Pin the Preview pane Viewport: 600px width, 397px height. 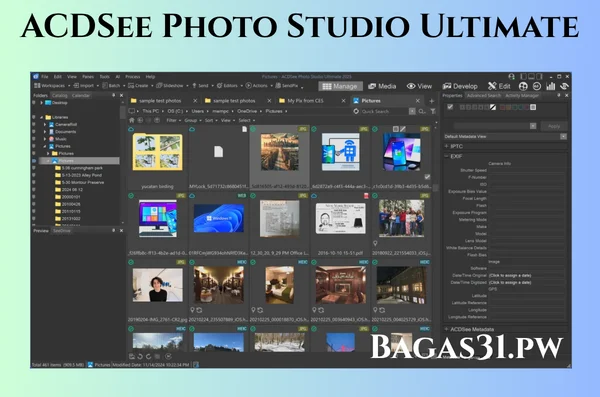[x=113, y=230]
